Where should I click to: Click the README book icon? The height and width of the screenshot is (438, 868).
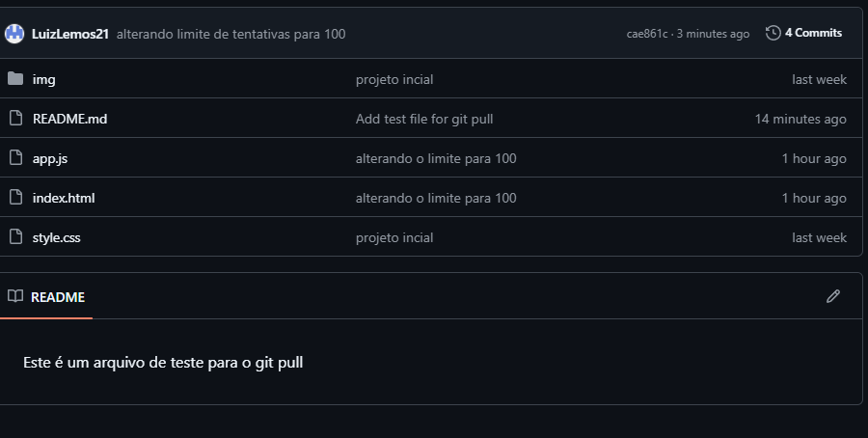14,296
